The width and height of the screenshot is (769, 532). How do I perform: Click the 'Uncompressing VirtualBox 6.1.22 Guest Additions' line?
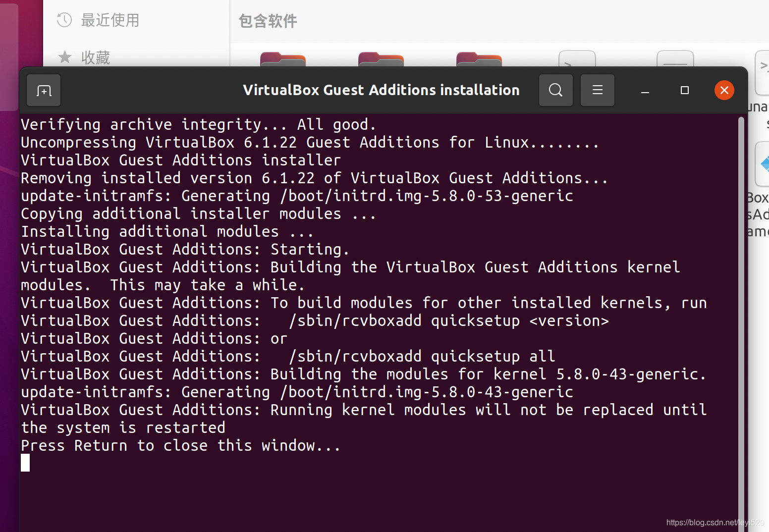coord(310,142)
